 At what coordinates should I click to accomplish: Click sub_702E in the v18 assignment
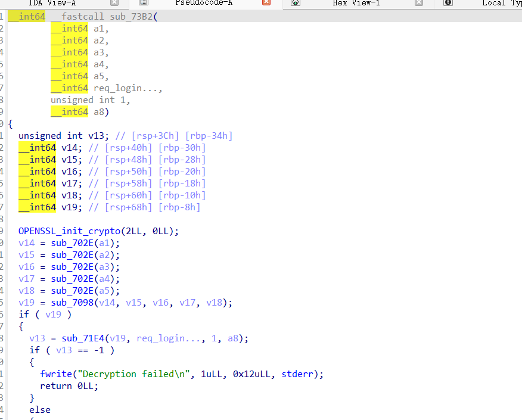pos(72,291)
